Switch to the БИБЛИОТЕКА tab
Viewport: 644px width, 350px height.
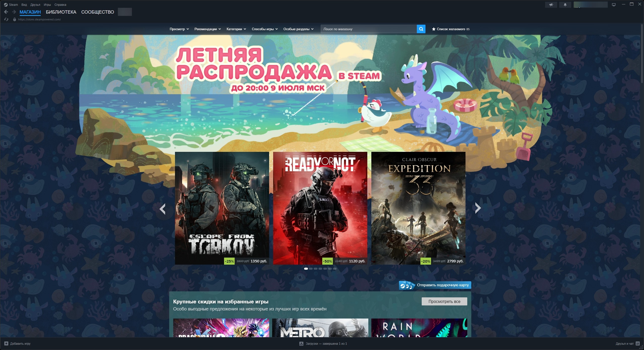[61, 12]
